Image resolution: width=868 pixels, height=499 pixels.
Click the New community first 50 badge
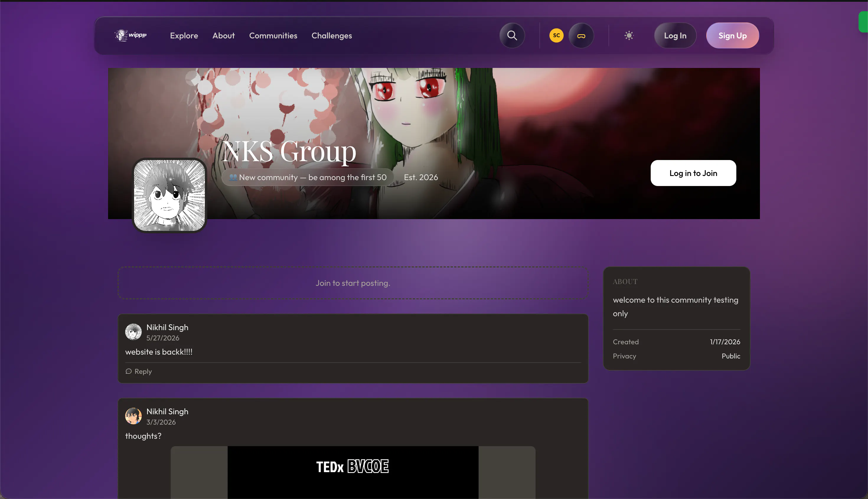click(308, 177)
